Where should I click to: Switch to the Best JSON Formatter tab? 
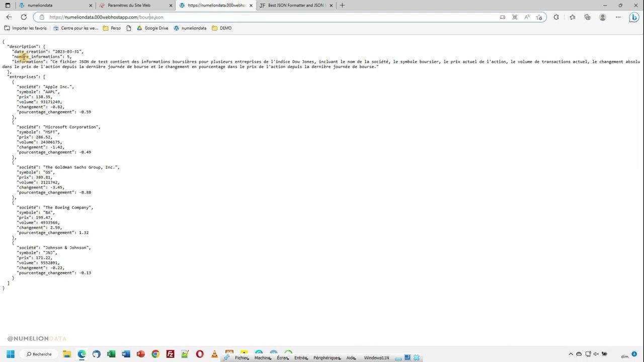[x=294, y=5]
